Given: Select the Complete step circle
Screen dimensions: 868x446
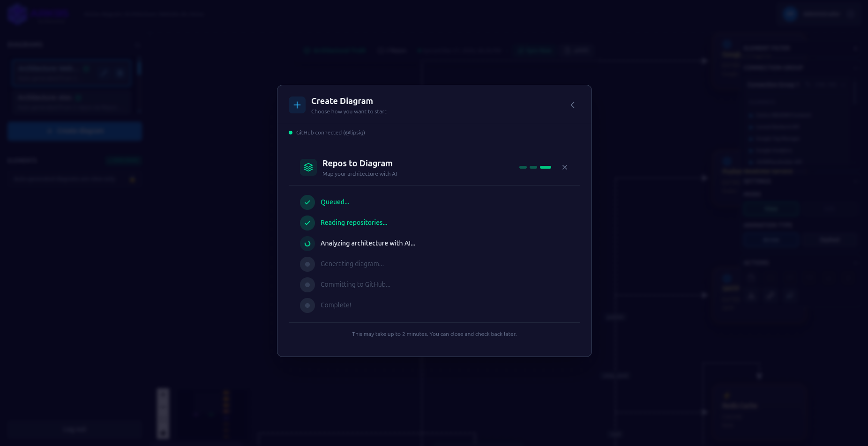Looking at the screenshot, I should 307,305.
